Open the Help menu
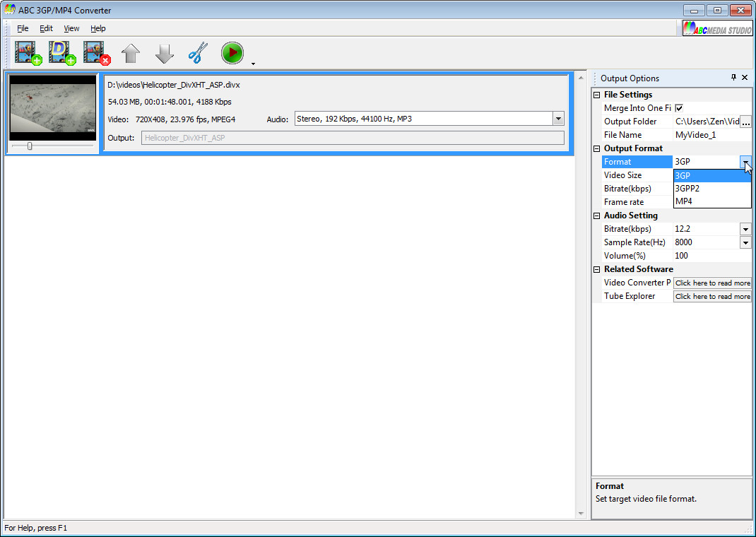 tap(98, 28)
